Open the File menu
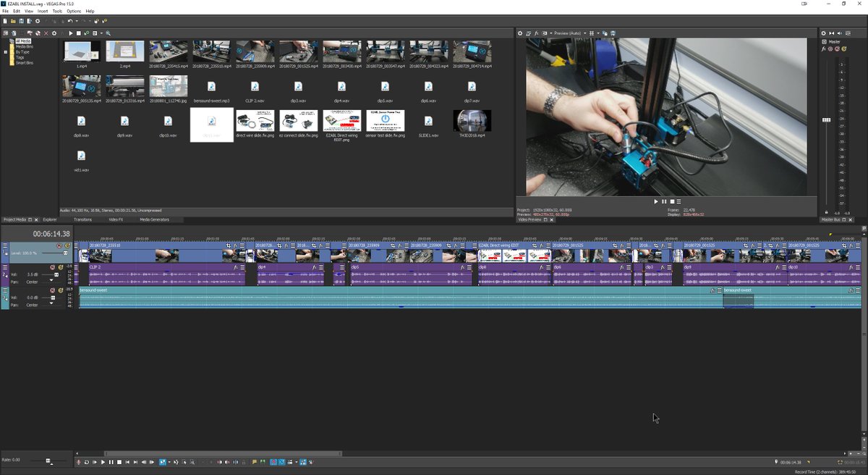This screenshot has height=475, width=868. point(5,11)
